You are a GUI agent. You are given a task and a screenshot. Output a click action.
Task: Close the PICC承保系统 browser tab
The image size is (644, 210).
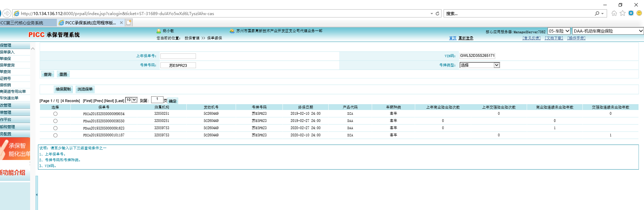121,23
